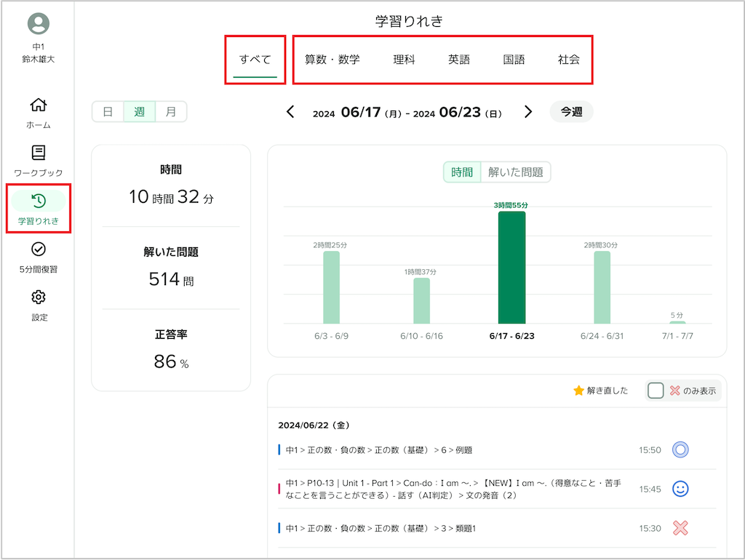Click the 2時間25分 bar label
Screen dimensions: 745x560
[x=330, y=245]
